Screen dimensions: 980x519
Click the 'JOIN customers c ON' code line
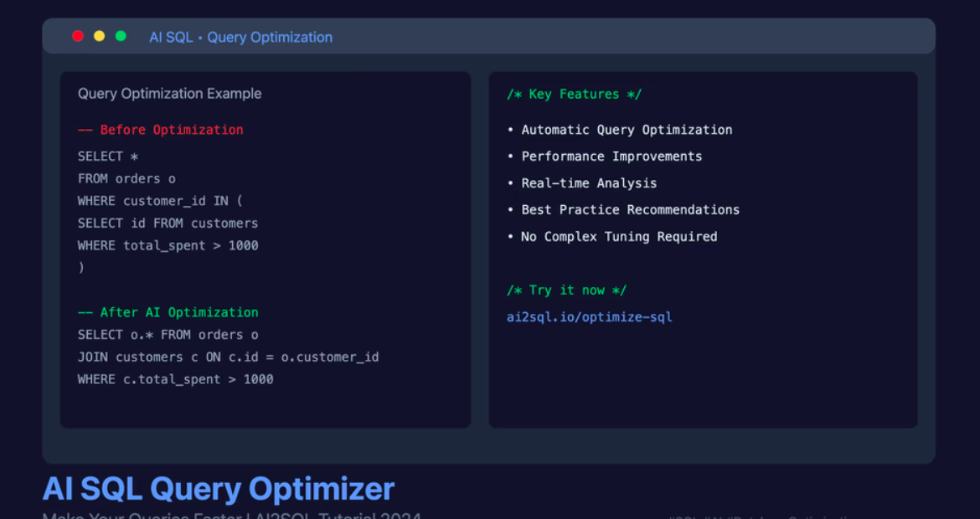point(228,357)
